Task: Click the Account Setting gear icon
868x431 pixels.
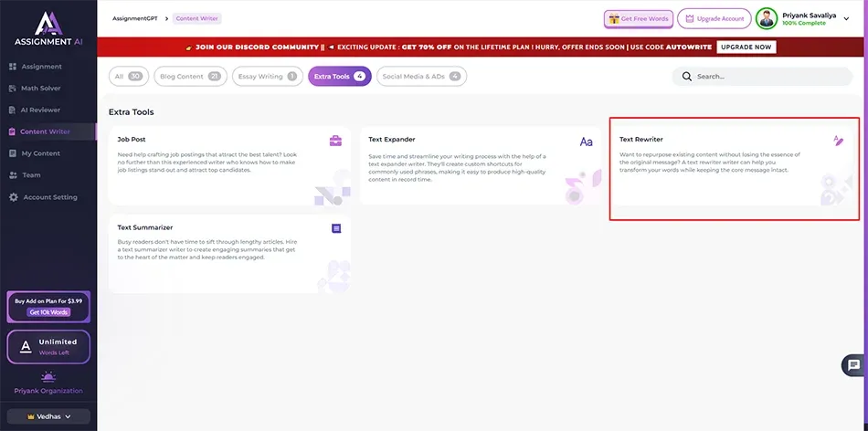Action: coord(13,197)
